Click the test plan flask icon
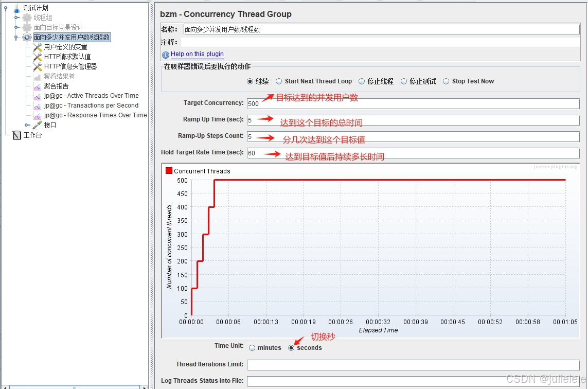 (16, 8)
